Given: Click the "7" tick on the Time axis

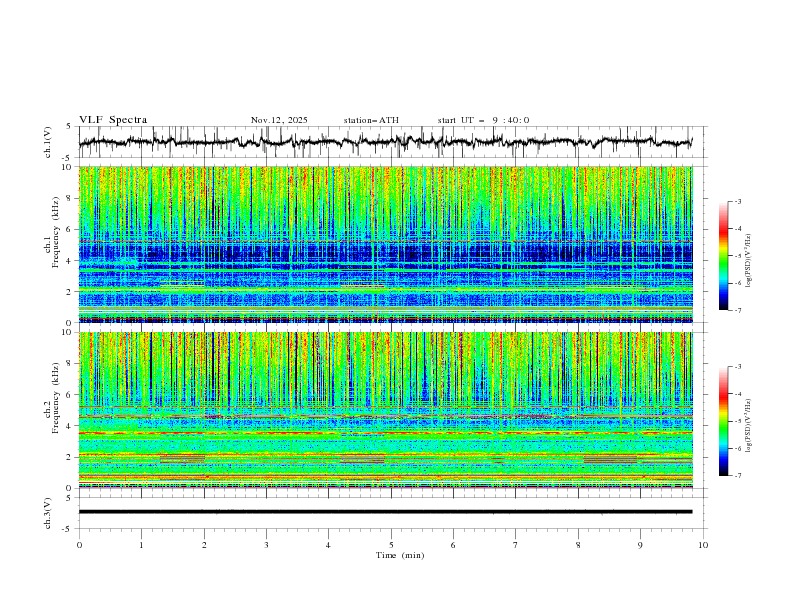Looking at the screenshot, I should [516, 545].
